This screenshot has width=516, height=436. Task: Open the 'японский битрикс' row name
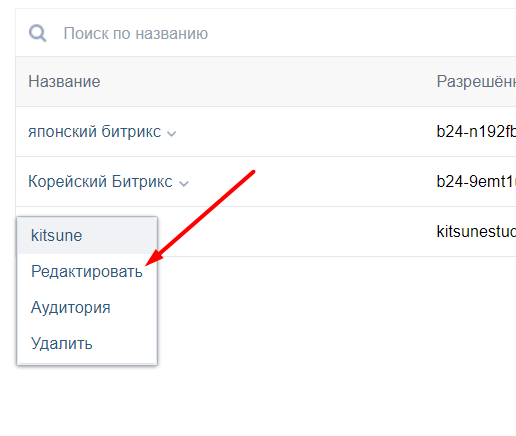point(94,131)
